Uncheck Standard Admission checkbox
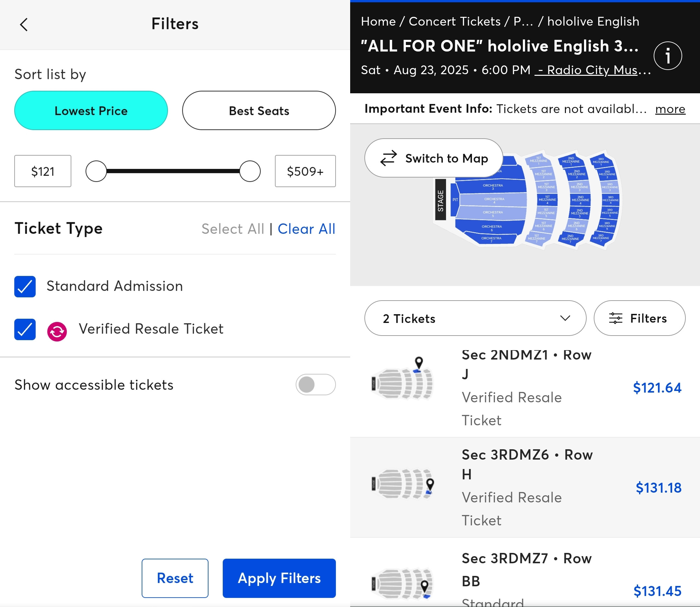 pos(25,287)
